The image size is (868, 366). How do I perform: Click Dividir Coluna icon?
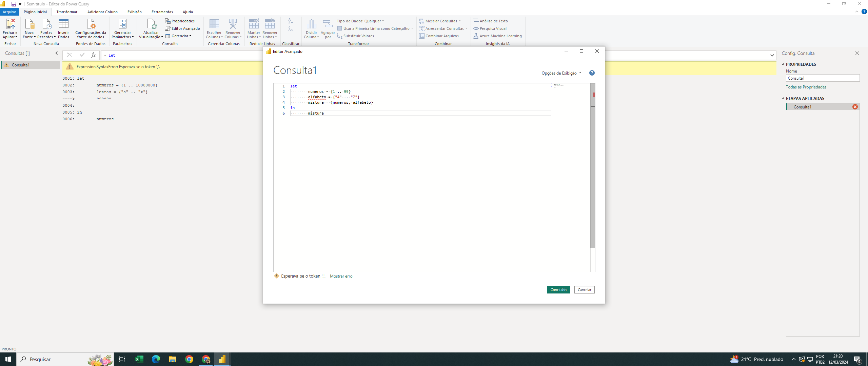311,24
